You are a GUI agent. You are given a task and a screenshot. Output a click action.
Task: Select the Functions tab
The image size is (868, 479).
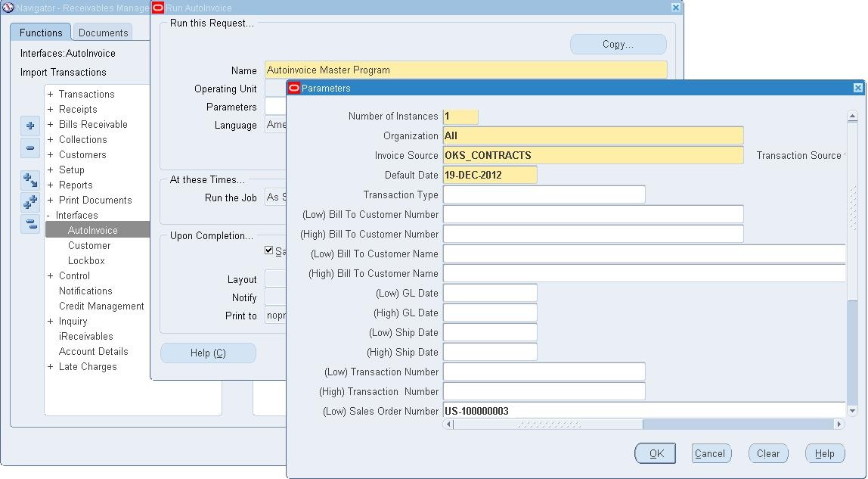tap(40, 33)
